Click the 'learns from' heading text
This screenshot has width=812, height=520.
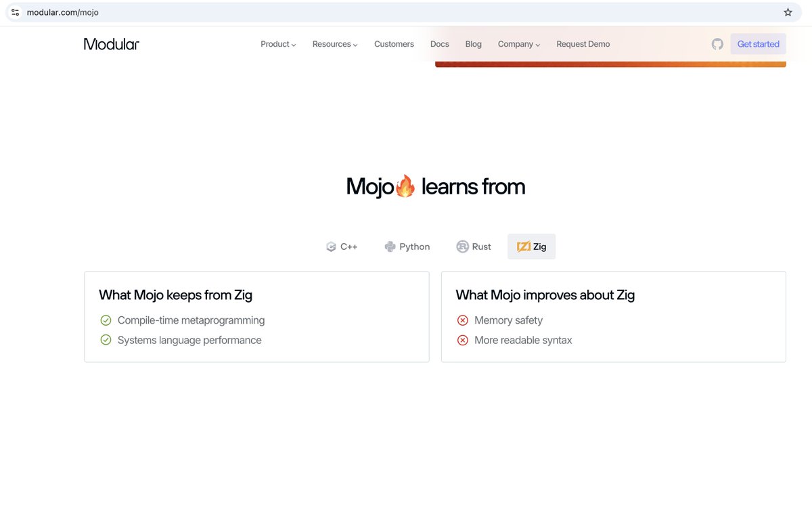[473, 186]
